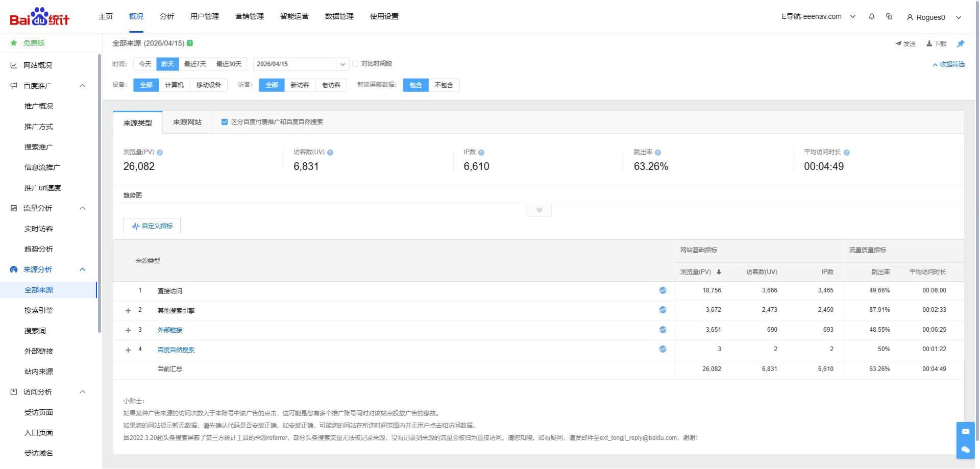Viewport: 980px width, 469px height.
Task: Click trend icon in 其他搜索引擎 row
Action: click(663, 310)
